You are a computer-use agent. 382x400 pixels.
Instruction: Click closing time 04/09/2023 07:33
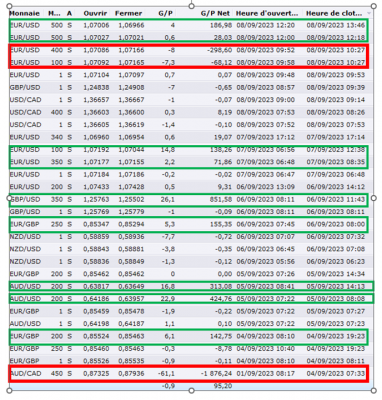(x=336, y=373)
